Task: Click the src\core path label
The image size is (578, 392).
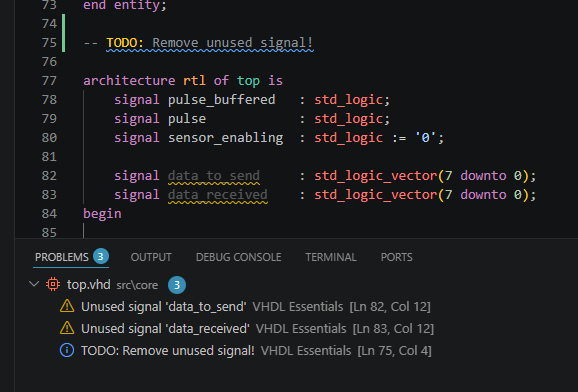Action: point(137,285)
